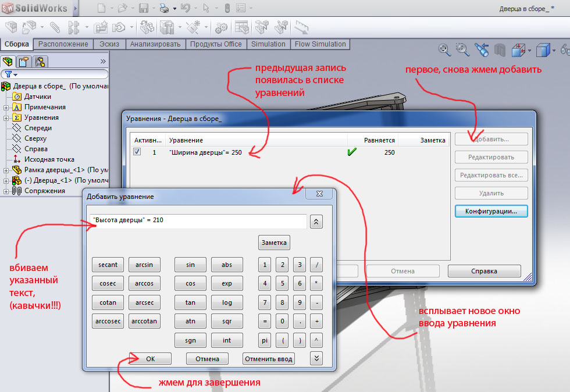570x392 pixels.
Task: Expand the Рамка дверцы component node
Action: [x=6, y=170]
